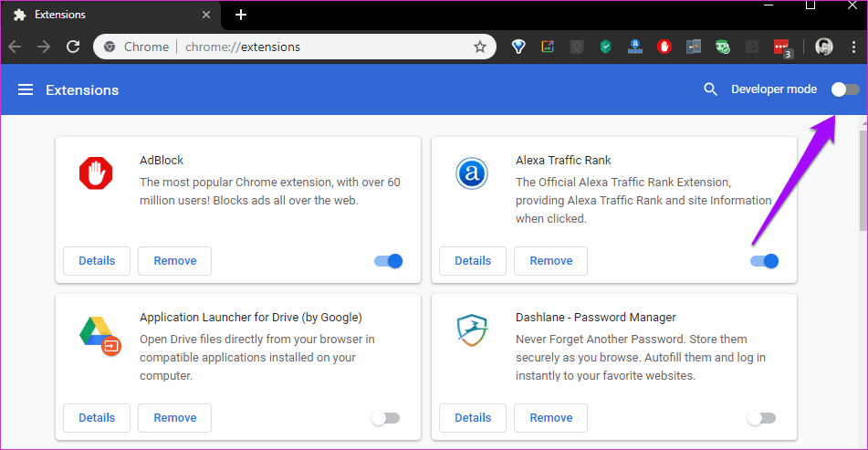The image size is (868, 450).
Task: Open Alexa Traffic Rank Details
Action: click(473, 261)
